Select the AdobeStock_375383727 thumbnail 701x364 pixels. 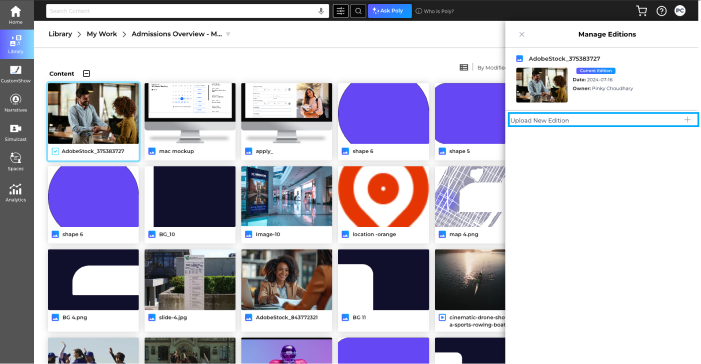click(93, 113)
